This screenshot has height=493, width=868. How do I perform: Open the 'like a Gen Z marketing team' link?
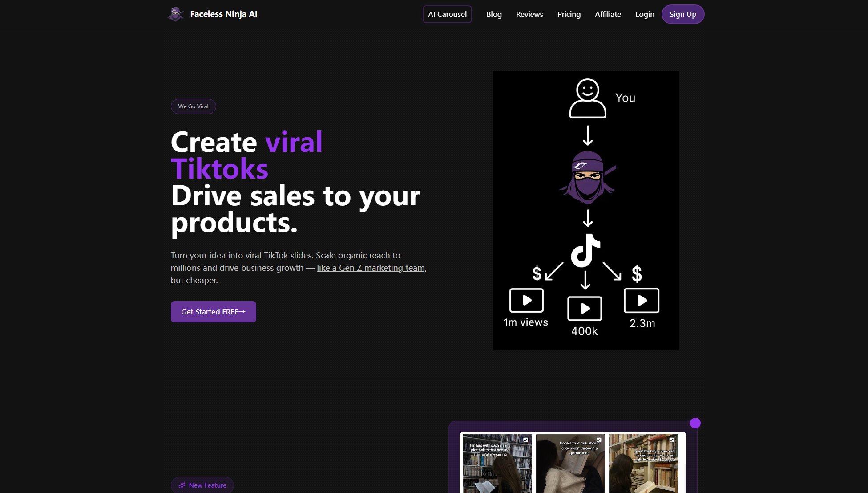(371, 268)
